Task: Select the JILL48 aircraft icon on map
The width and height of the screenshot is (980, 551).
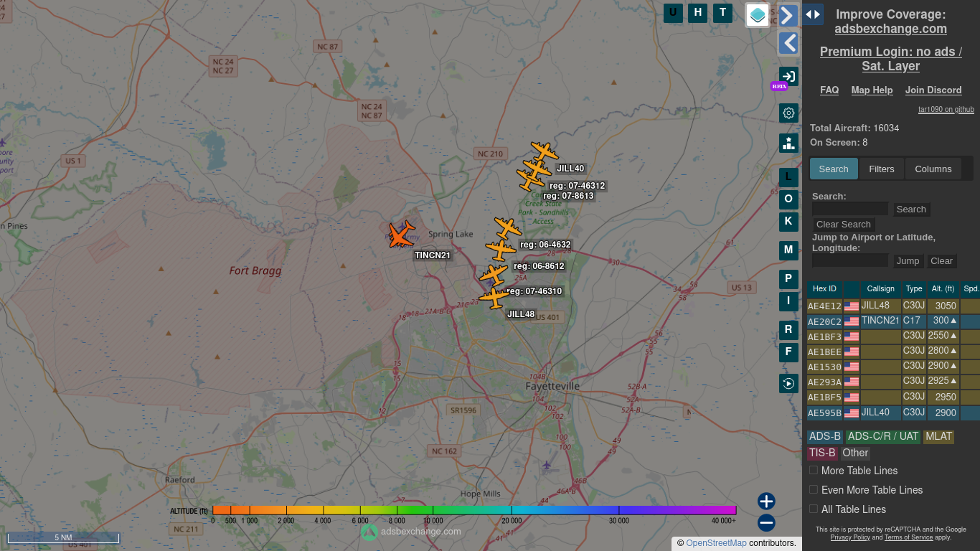Action: (x=494, y=296)
